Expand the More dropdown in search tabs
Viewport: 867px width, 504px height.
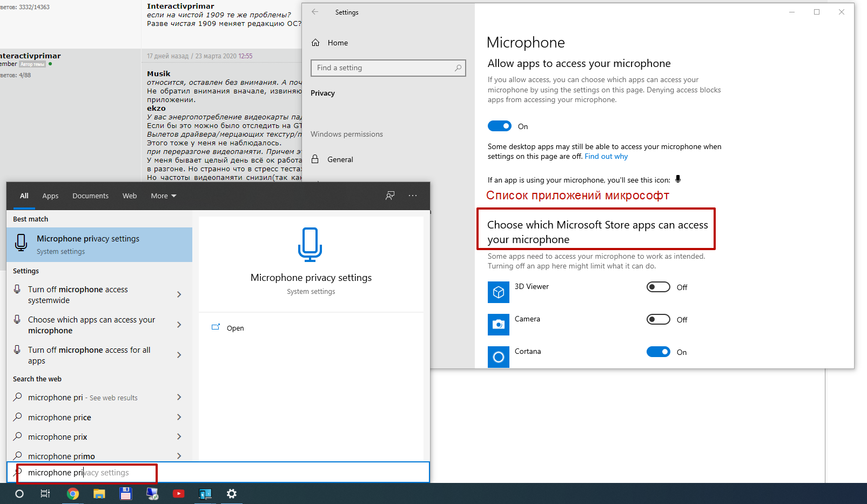tap(164, 196)
